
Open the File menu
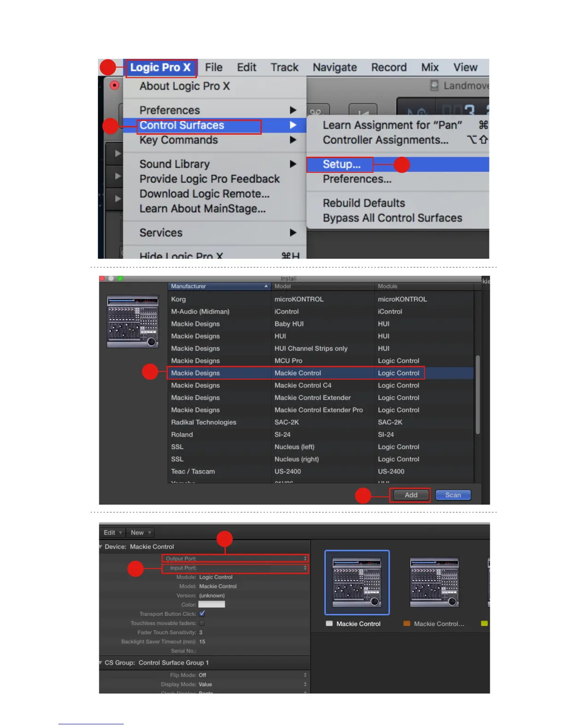pyautogui.click(x=213, y=68)
